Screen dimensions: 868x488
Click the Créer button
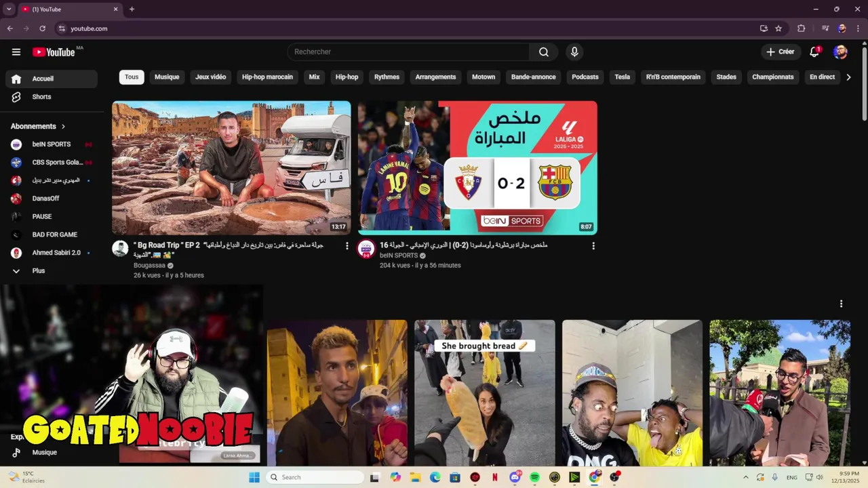point(780,52)
